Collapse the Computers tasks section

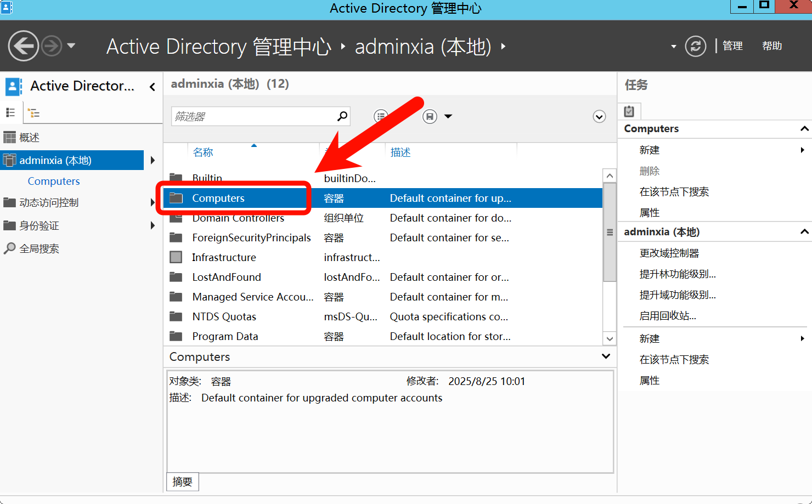point(804,129)
